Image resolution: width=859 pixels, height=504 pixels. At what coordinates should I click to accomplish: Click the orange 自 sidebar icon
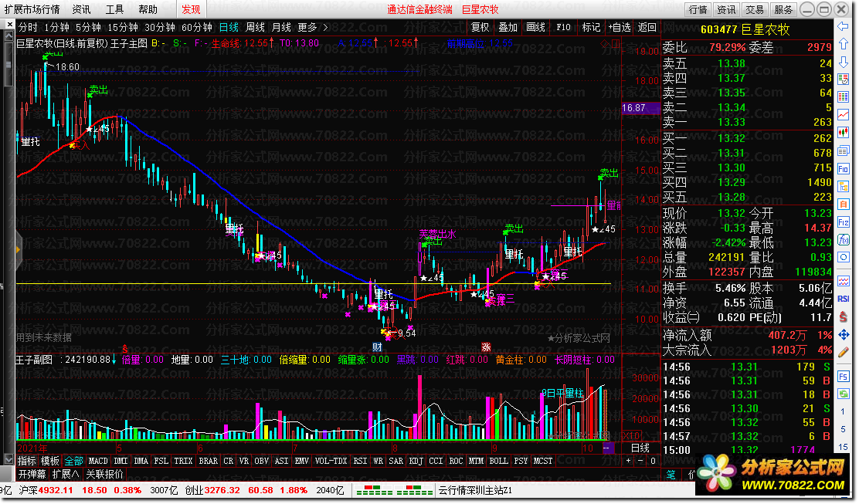click(843, 204)
